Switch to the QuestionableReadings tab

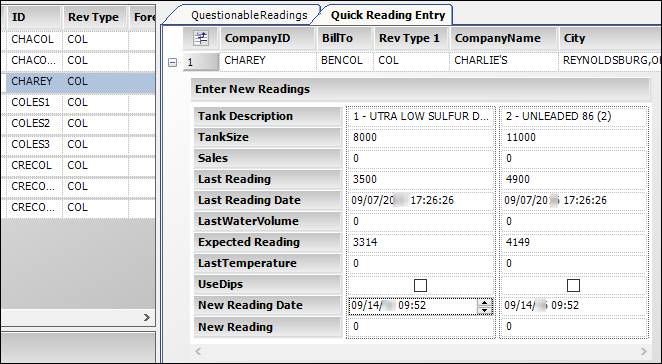pyautogui.click(x=249, y=15)
